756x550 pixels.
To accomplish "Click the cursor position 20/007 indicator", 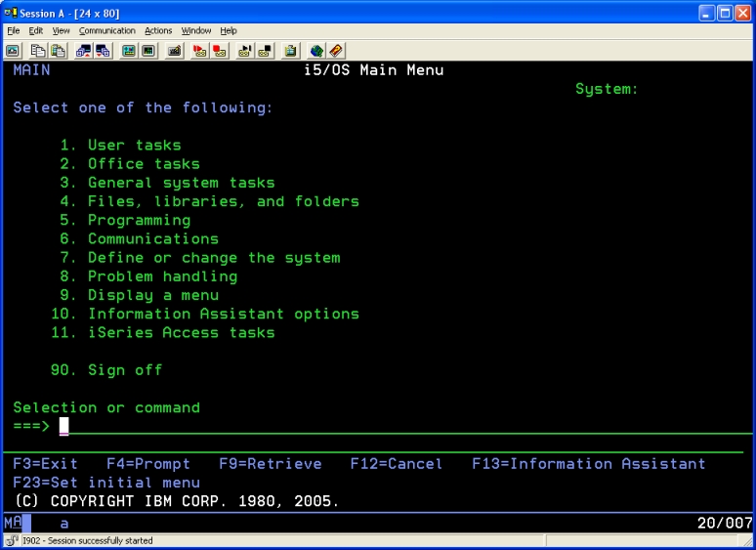I will 725,523.
